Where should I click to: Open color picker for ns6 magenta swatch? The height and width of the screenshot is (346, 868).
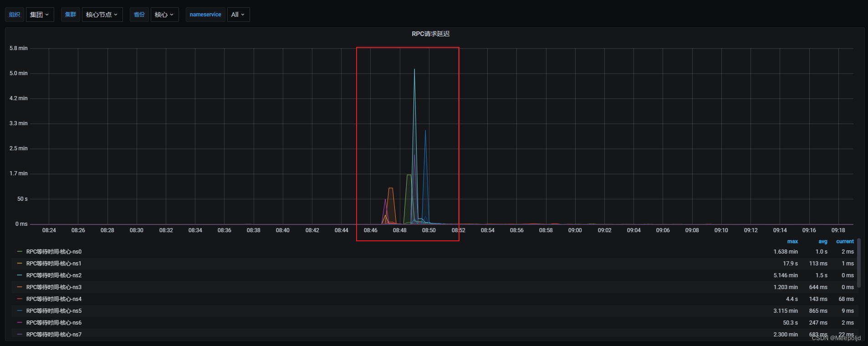20,323
